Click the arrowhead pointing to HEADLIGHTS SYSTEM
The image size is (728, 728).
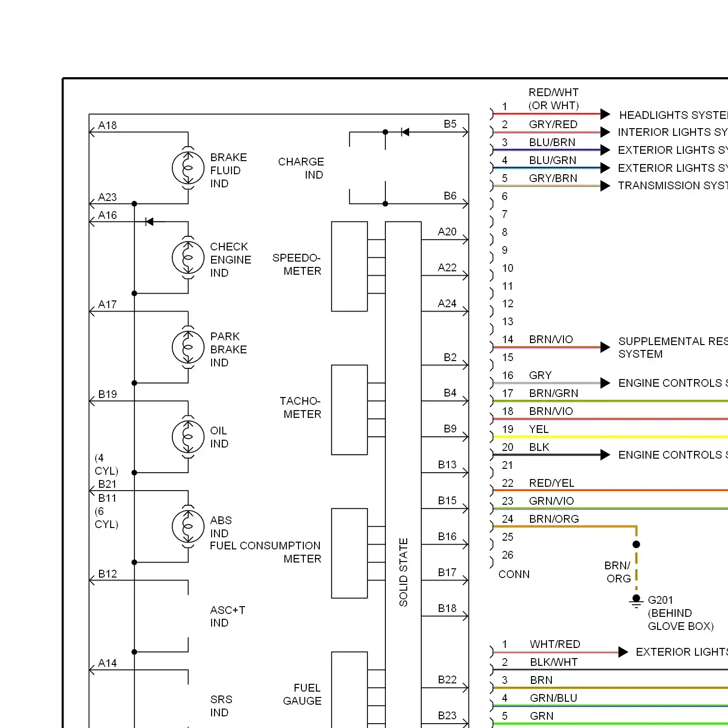[605, 114]
